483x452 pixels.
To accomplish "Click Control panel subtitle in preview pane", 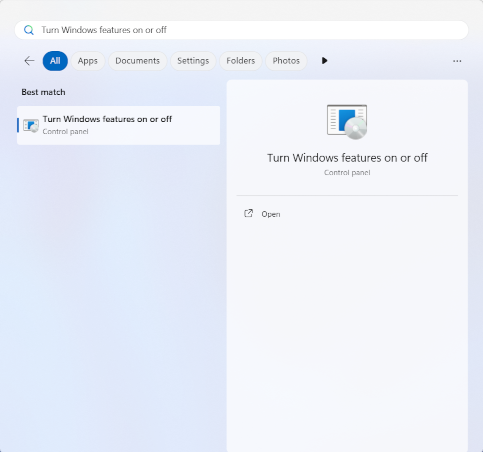I will (347, 173).
